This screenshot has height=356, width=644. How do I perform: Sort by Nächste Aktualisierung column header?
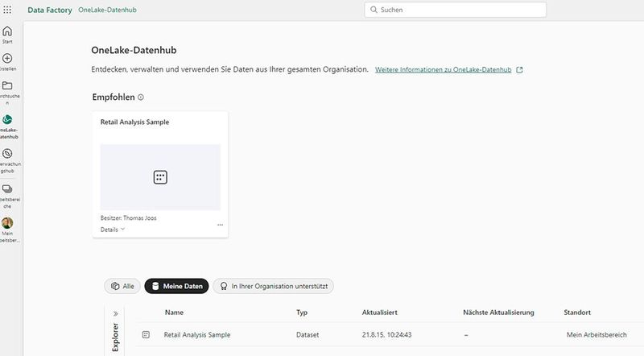(498, 313)
